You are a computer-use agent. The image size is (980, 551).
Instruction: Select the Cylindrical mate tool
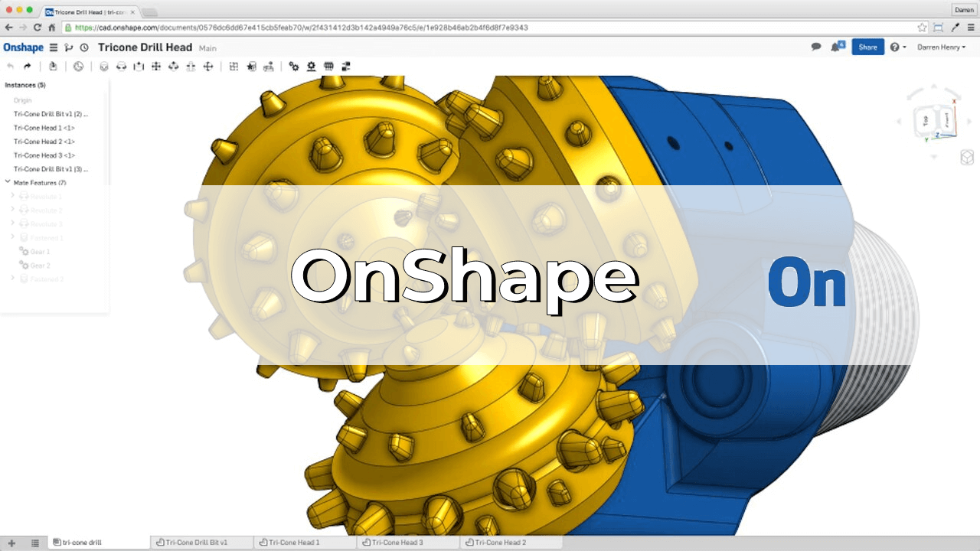point(174,67)
